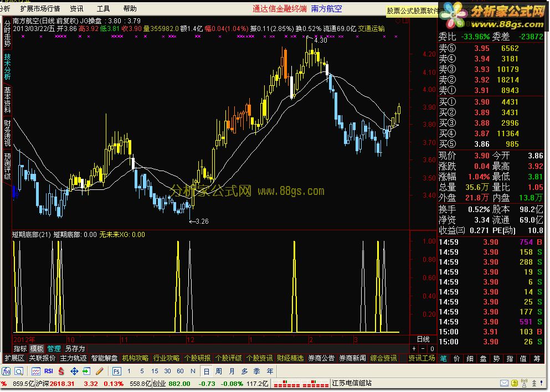The width and height of the screenshot is (550, 392).
Task: Zoom in chart with plus button
Action: click(x=414, y=348)
